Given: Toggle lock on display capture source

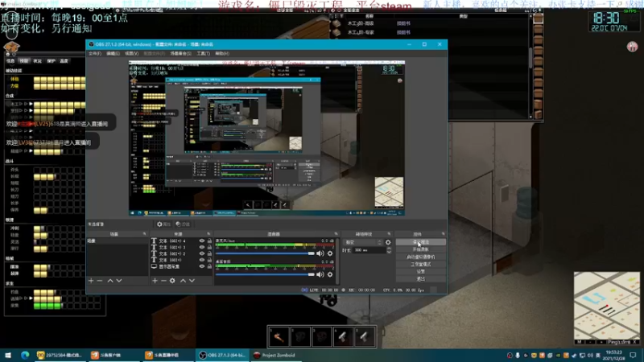Looking at the screenshot, I should point(209,266).
